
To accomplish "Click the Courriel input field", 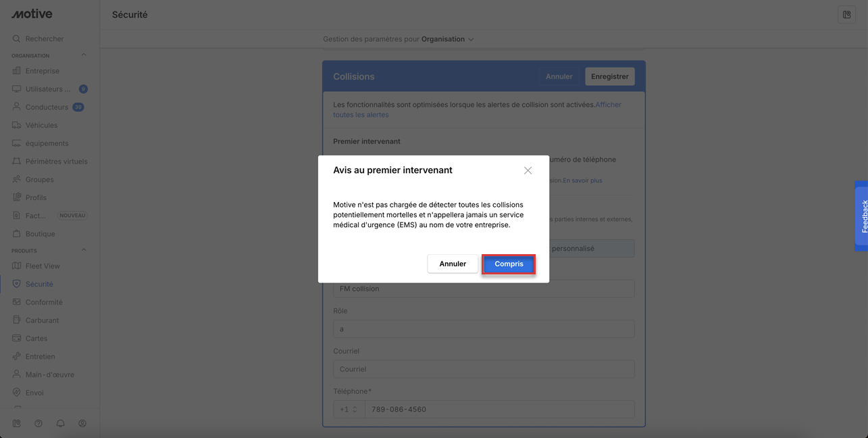I will click(484, 369).
